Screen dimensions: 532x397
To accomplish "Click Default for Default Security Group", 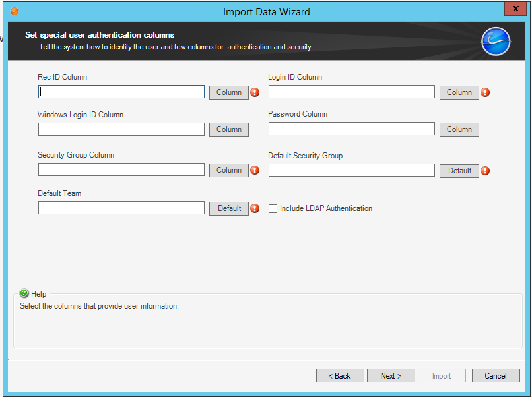I will coord(459,171).
